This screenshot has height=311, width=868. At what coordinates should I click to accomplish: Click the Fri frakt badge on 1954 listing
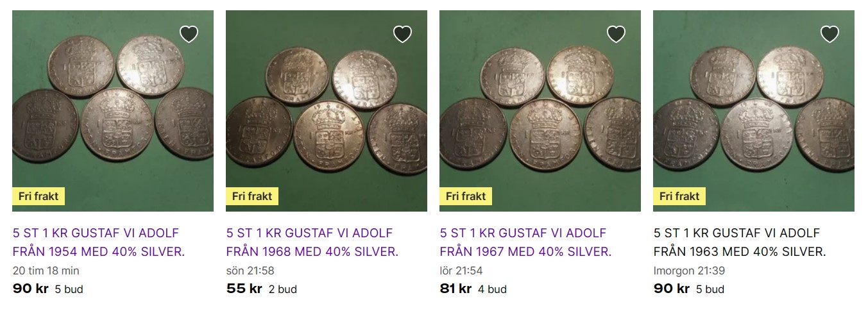38,196
